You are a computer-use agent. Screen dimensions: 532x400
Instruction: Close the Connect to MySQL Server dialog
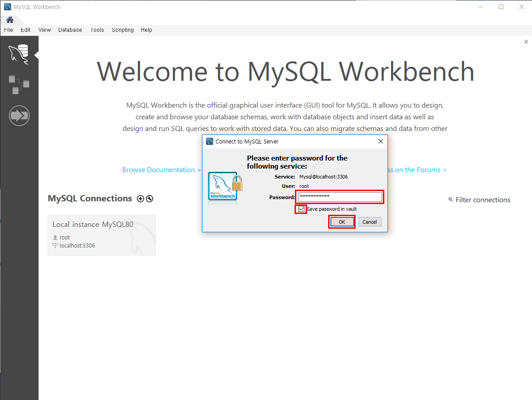tap(381, 141)
